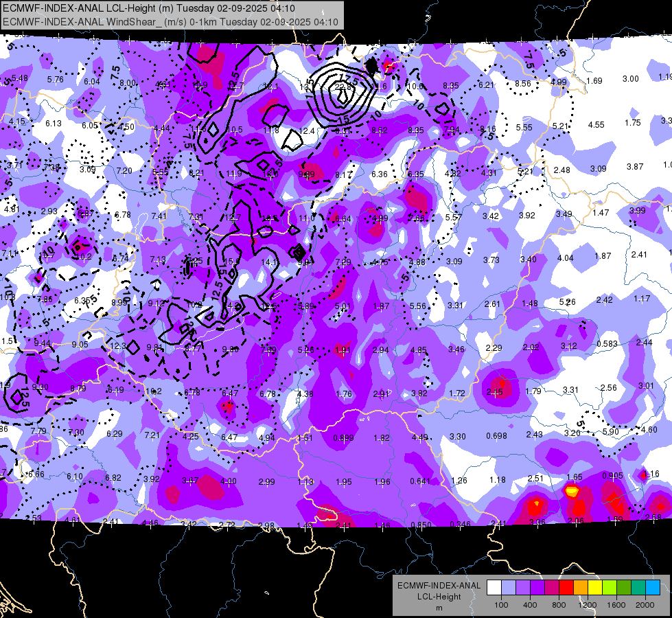Click the grid value 2.48

point(562,170)
